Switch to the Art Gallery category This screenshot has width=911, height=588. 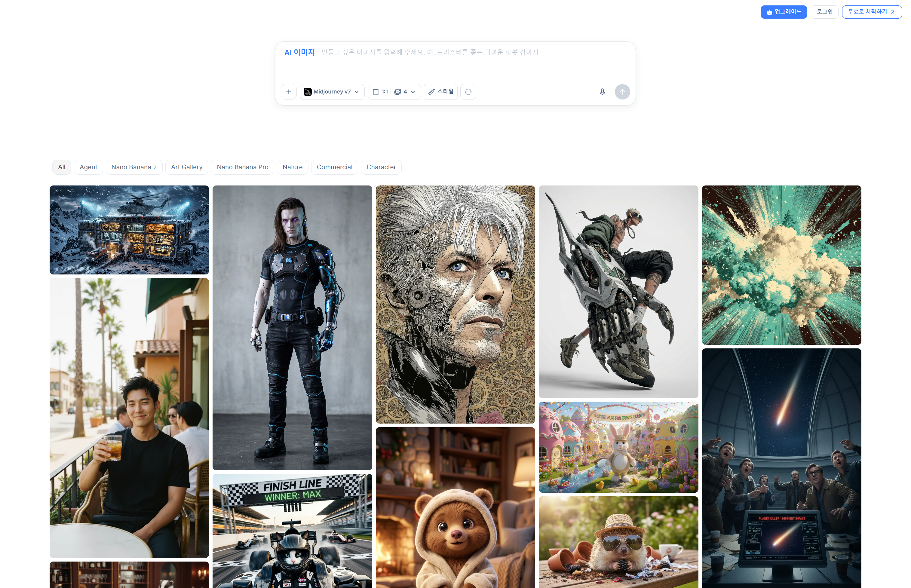coord(187,167)
